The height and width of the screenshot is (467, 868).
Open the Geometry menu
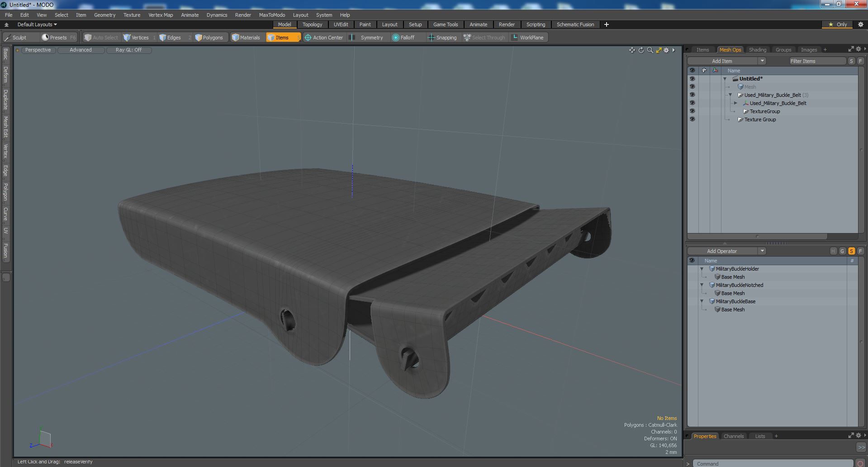[104, 15]
